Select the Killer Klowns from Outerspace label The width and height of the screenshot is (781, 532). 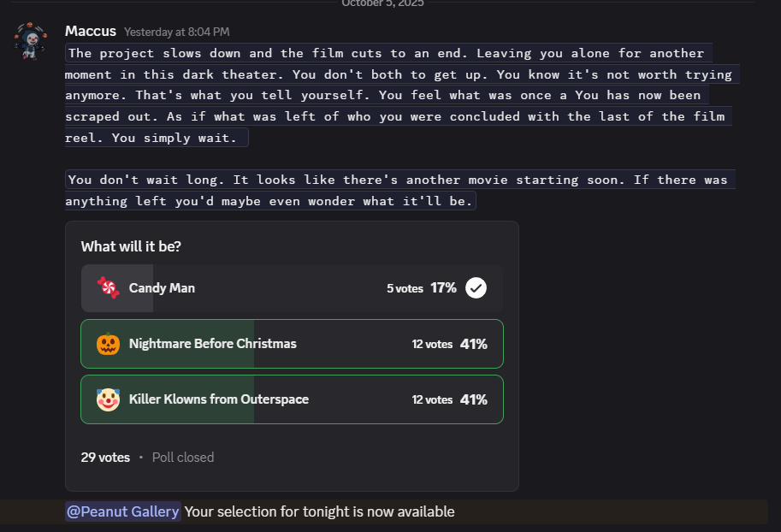(219, 399)
